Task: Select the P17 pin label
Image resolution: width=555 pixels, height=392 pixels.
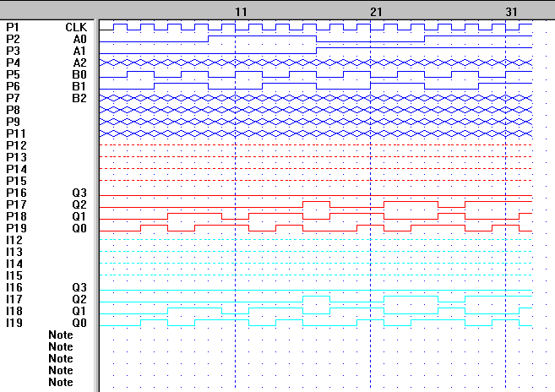Action: [16, 204]
